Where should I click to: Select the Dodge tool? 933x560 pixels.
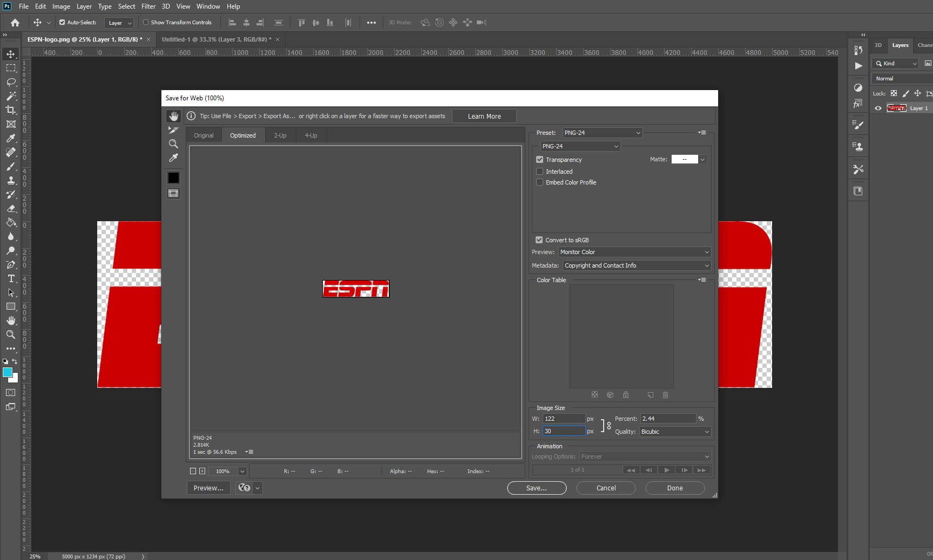pyautogui.click(x=11, y=250)
